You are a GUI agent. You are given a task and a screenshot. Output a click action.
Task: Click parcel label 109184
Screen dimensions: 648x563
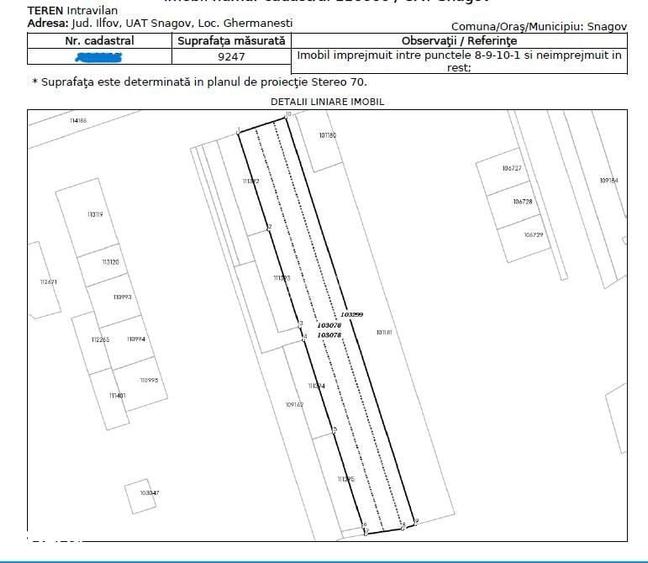coord(609,180)
